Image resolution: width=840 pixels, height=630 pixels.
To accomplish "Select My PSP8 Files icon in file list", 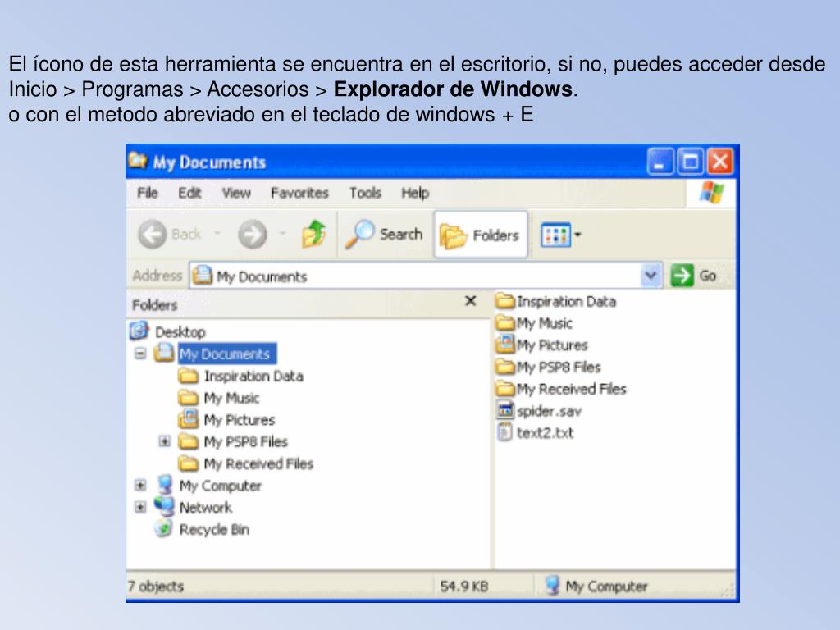I will [504, 367].
